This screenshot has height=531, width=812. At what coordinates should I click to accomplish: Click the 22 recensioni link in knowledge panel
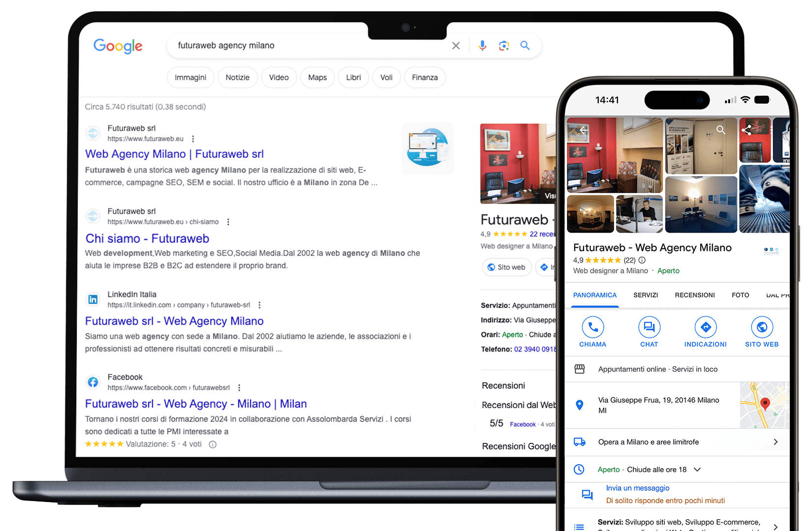542,234
